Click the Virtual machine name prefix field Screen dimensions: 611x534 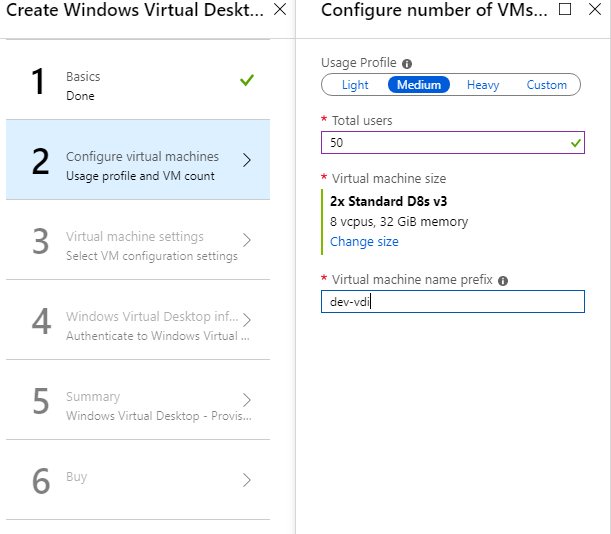click(453, 301)
